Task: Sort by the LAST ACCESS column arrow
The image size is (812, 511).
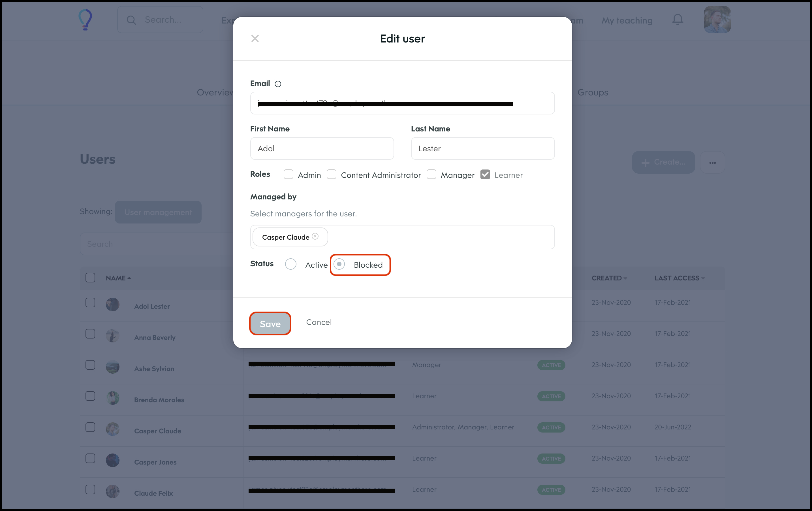Action: pyautogui.click(x=703, y=278)
